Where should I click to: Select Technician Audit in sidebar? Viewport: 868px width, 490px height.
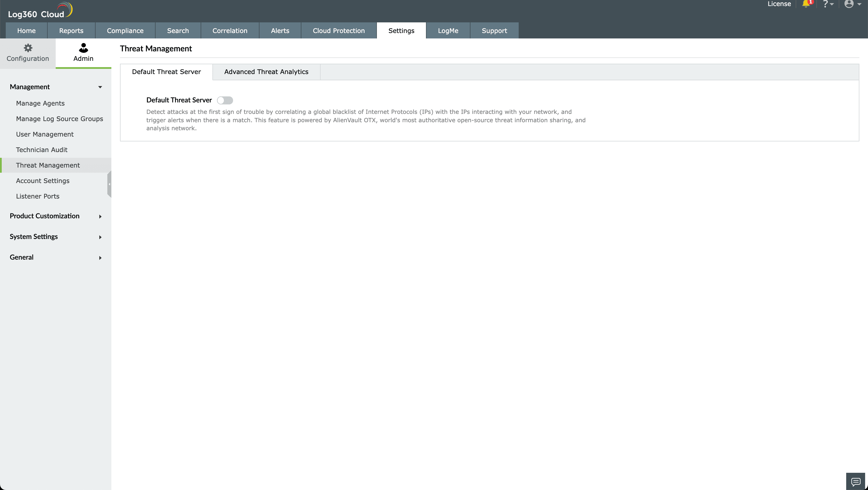coord(42,150)
